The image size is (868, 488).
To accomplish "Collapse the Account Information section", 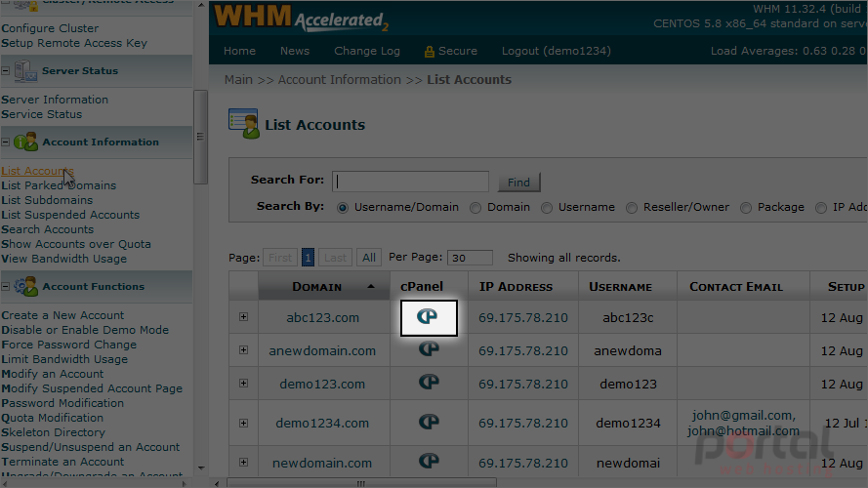I will tap(6, 142).
